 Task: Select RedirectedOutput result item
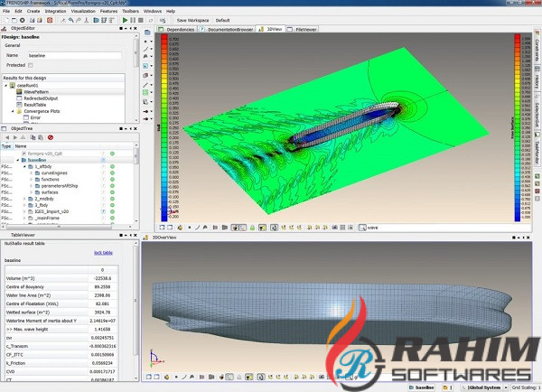click(x=41, y=98)
